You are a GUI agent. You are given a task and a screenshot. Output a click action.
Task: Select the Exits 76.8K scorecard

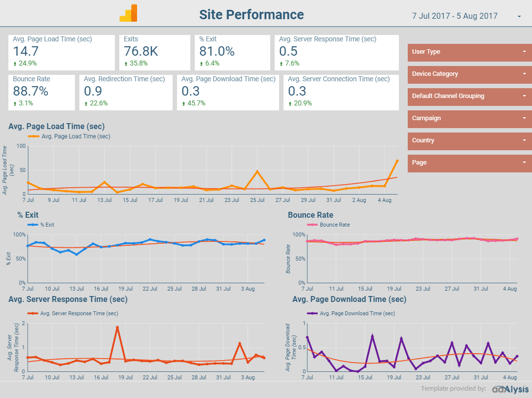[x=154, y=52]
